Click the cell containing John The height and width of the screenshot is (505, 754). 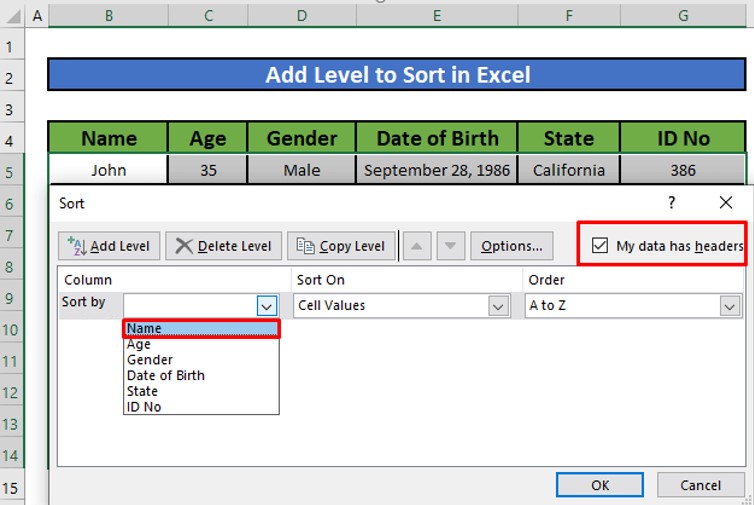tap(109, 170)
